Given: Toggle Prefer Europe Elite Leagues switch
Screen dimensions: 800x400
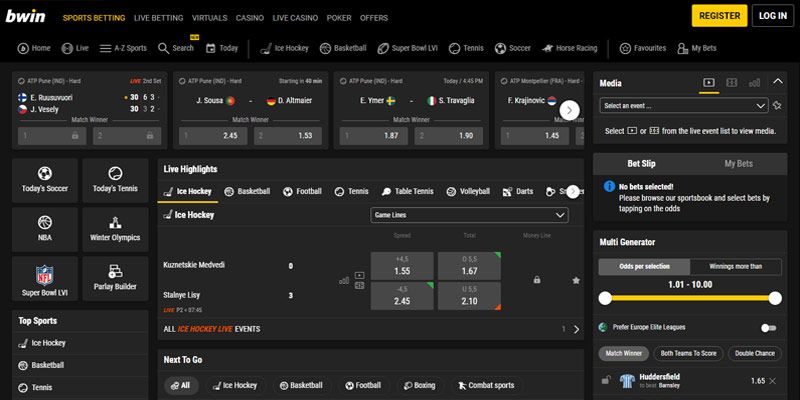Looking at the screenshot, I should [768, 328].
